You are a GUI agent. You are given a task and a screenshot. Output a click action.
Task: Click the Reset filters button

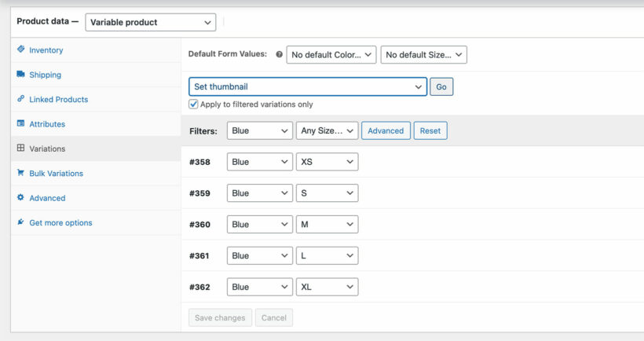click(x=430, y=131)
